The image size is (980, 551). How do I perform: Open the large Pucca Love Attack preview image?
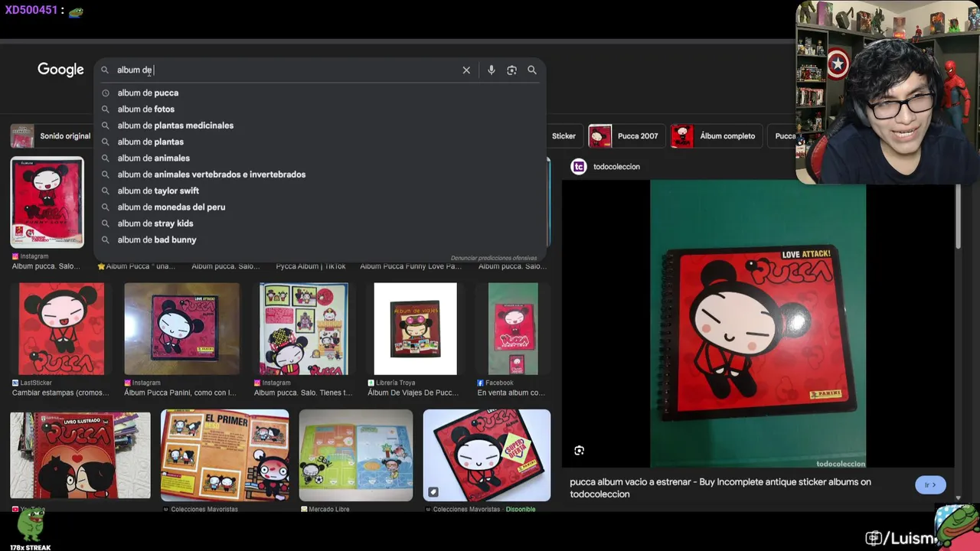point(758,324)
